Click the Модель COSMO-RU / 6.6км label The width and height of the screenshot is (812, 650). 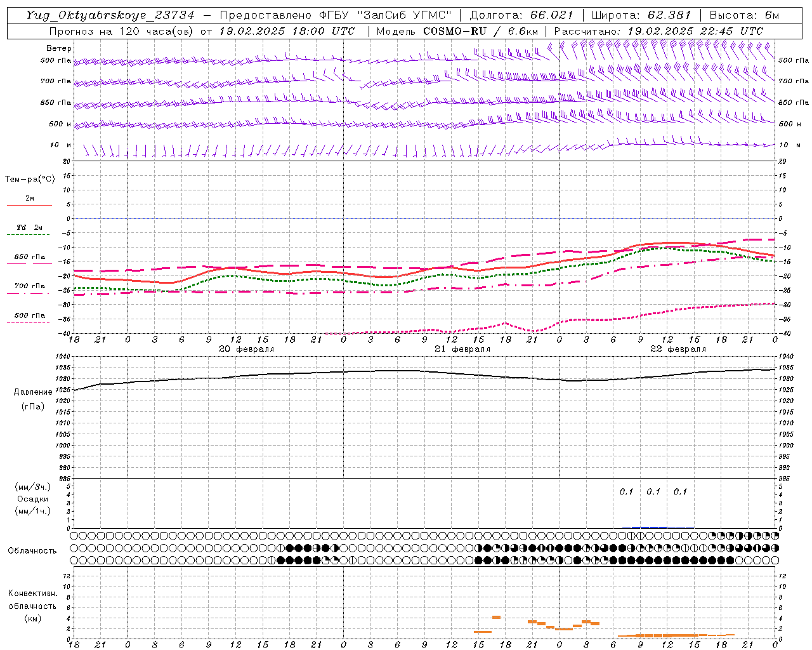click(x=457, y=31)
